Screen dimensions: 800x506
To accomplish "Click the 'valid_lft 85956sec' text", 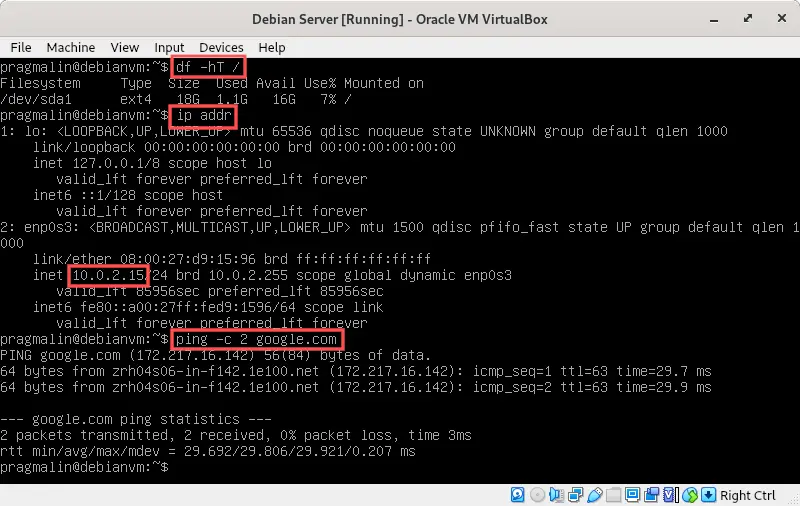I will (x=128, y=291).
